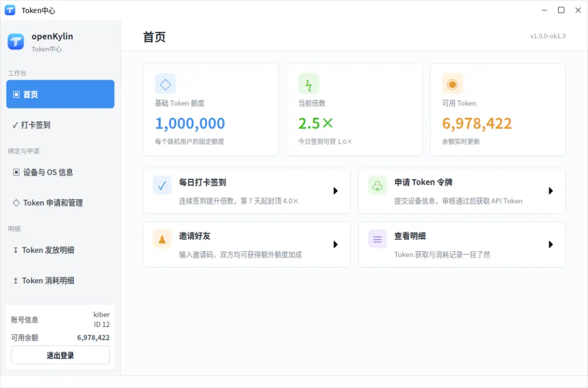This screenshot has height=388, width=588.
Task: Click the 2.5× multiplier value
Action: click(316, 124)
